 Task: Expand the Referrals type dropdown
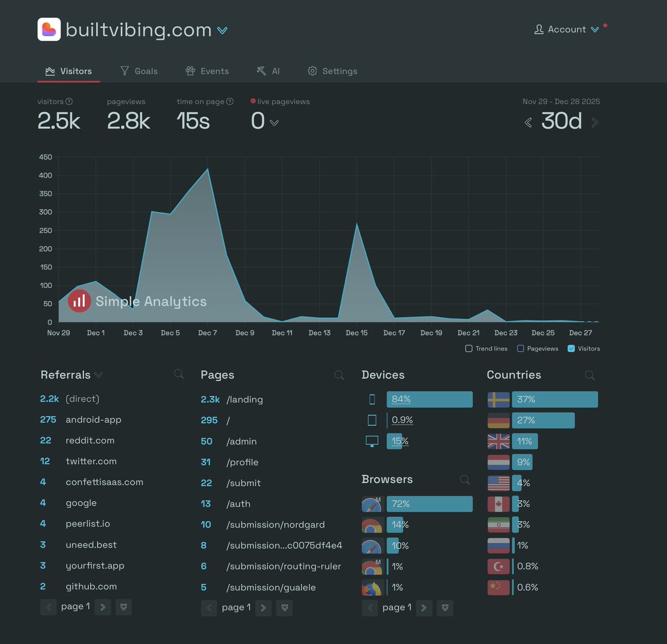click(x=98, y=375)
